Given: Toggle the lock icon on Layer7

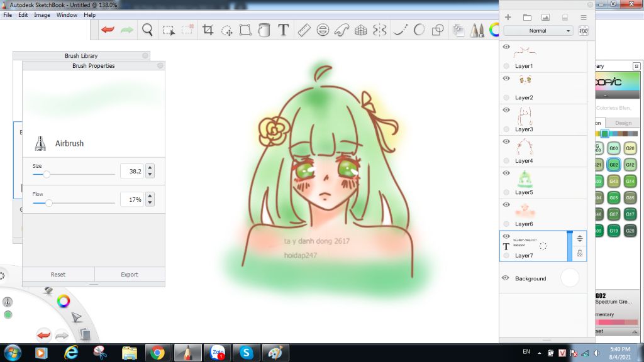Looking at the screenshot, I should click(x=580, y=253).
